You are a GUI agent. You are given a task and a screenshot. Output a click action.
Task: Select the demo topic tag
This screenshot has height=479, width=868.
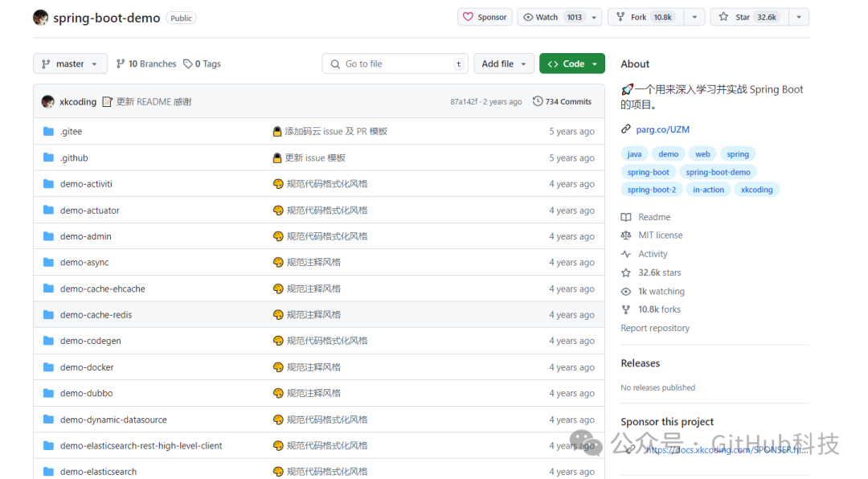tap(668, 154)
